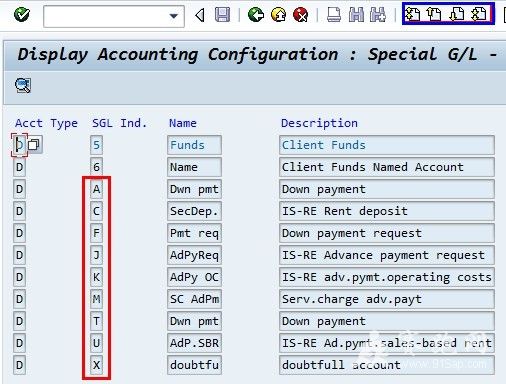Click the details magnifier icon below title

tap(23, 86)
